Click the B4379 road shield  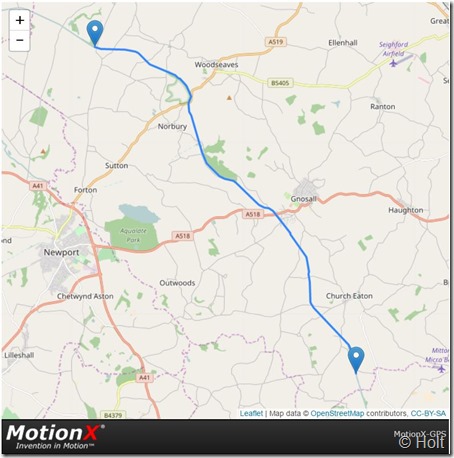(113, 415)
